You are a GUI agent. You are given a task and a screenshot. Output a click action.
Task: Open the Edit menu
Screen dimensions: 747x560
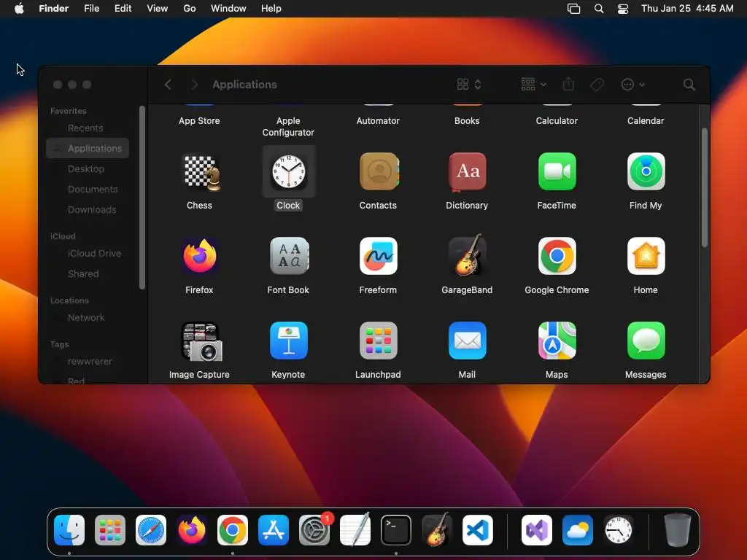point(123,8)
